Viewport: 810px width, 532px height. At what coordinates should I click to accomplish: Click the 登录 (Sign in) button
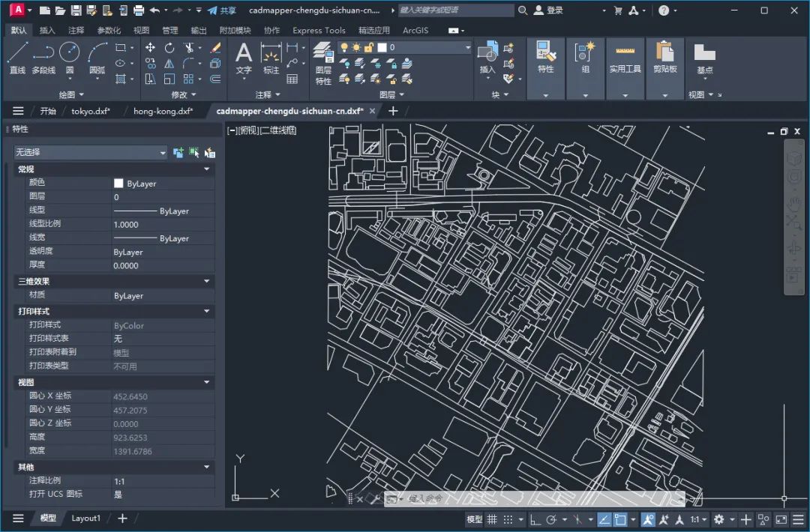(x=548, y=10)
